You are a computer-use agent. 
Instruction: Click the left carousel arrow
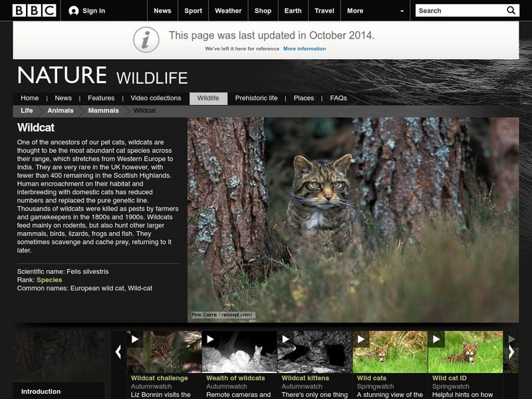[x=119, y=351]
